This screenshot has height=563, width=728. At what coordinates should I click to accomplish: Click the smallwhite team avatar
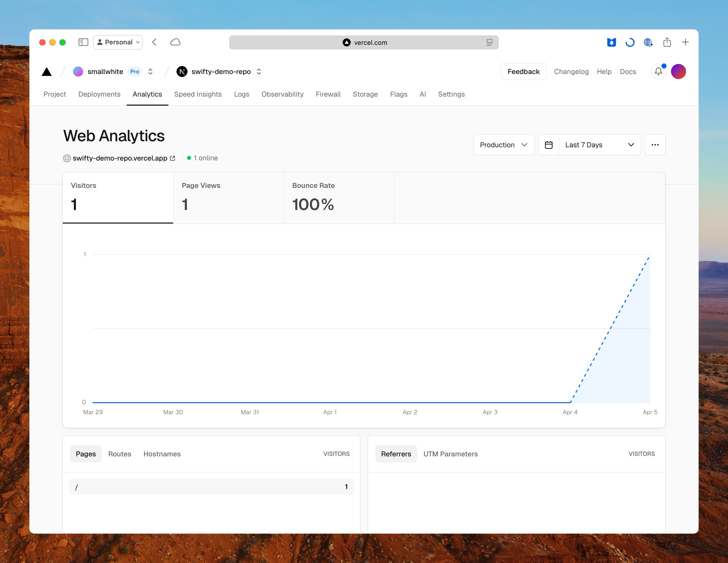click(x=78, y=72)
